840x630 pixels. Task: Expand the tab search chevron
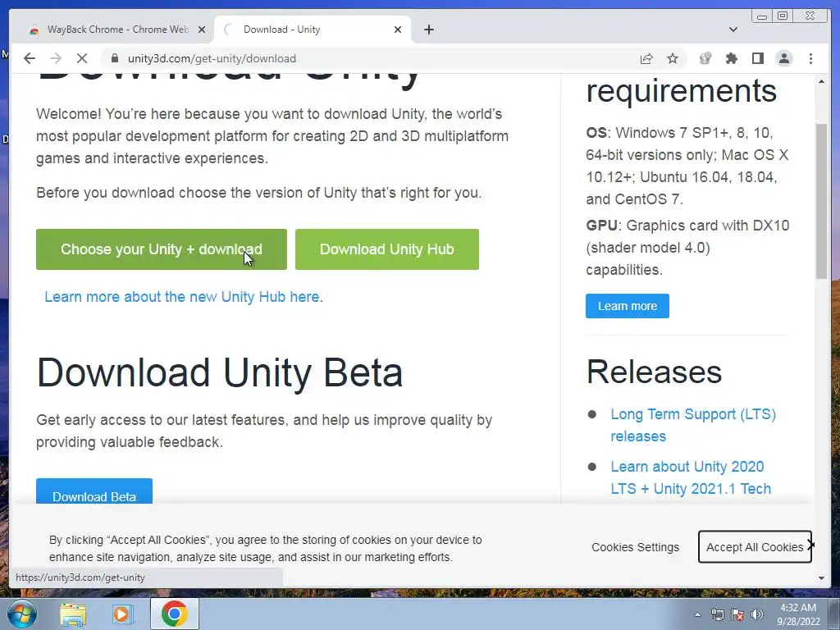click(733, 30)
